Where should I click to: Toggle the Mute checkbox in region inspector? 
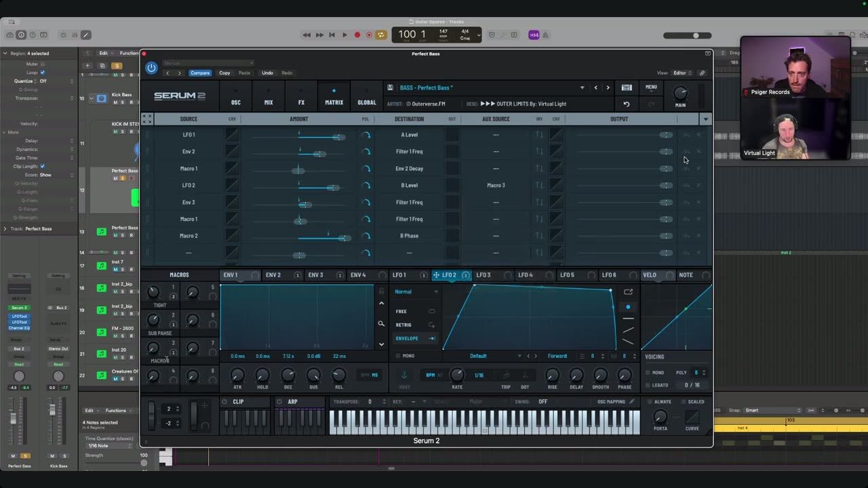42,64
